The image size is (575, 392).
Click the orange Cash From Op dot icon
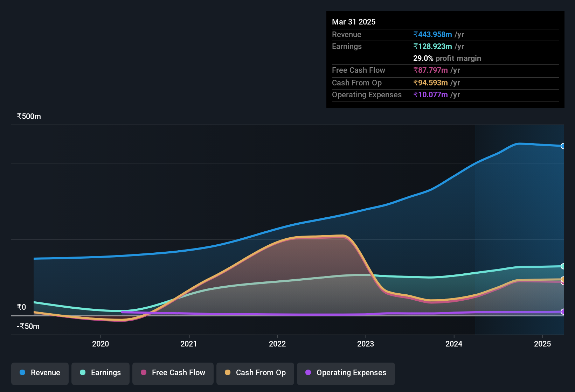[x=228, y=373]
